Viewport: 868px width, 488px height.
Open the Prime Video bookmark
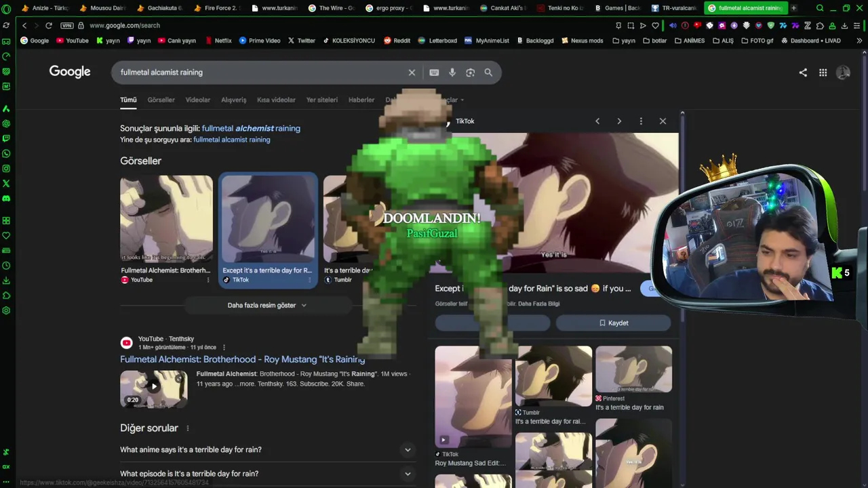pyautogui.click(x=260, y=41)
